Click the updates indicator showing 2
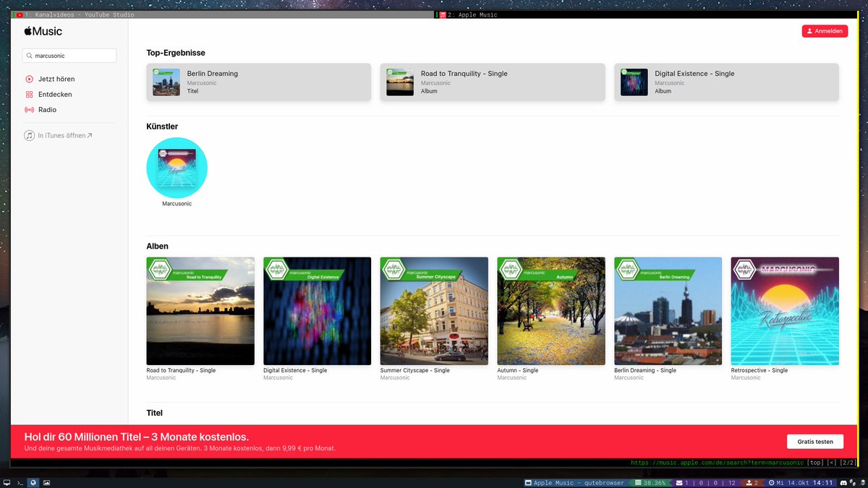 (x=752, y=482)
